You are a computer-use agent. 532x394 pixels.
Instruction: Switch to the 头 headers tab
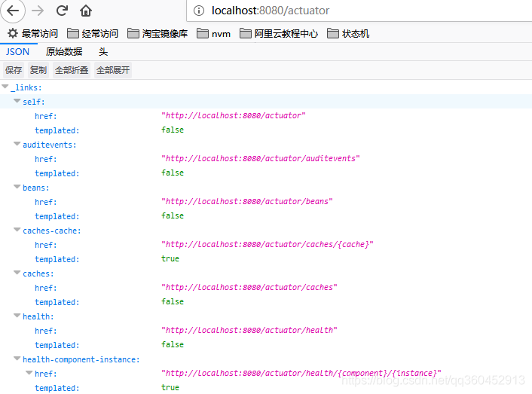pos(103,52)
